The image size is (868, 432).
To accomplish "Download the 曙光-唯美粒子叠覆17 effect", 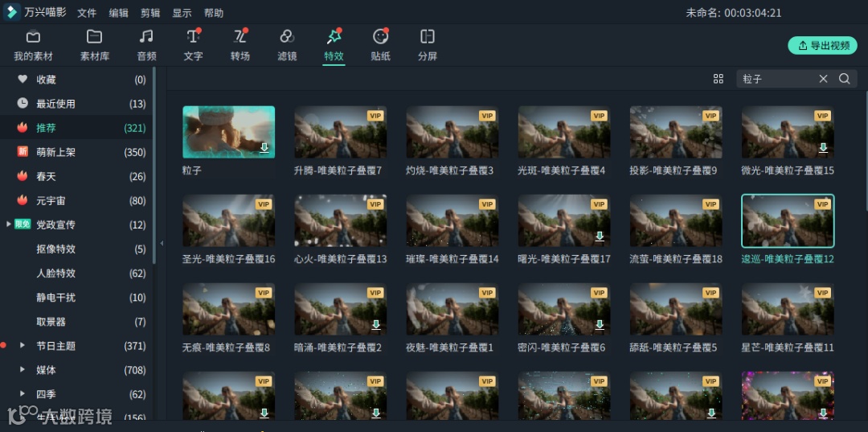I will coord(600,237).
